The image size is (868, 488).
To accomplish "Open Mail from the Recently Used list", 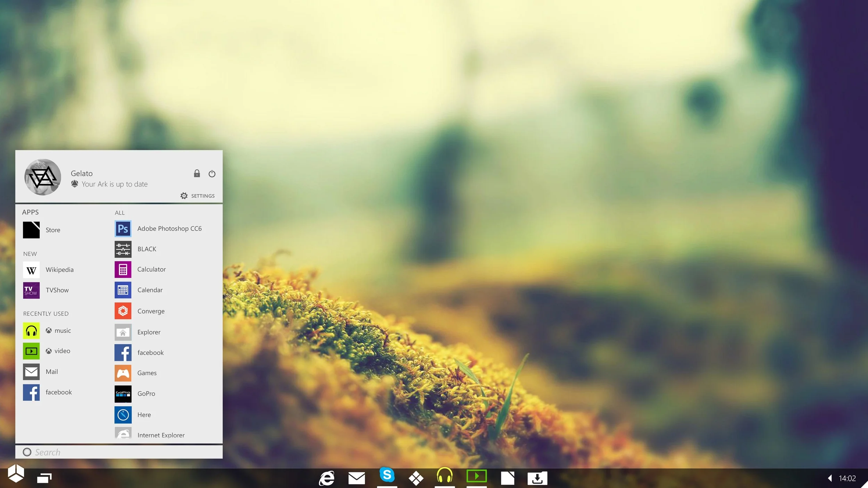I will tap(31, 372).
